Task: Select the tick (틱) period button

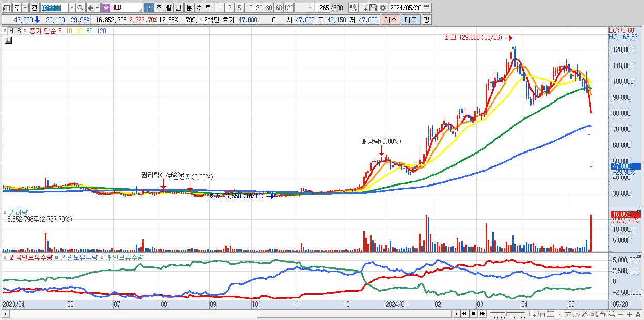Action: tap(208, 8)
